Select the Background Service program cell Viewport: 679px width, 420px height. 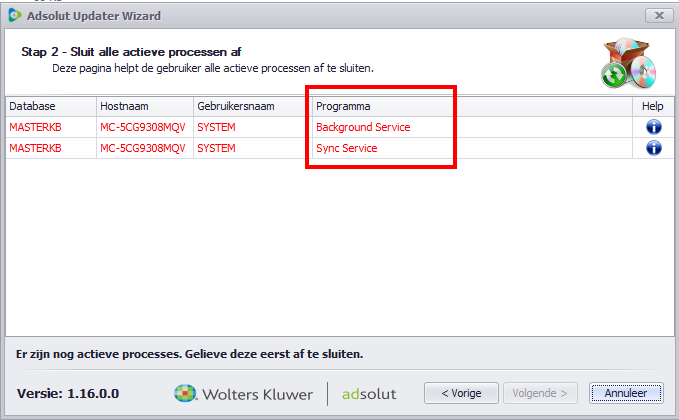pyautogui.click(x=363, y=127)
